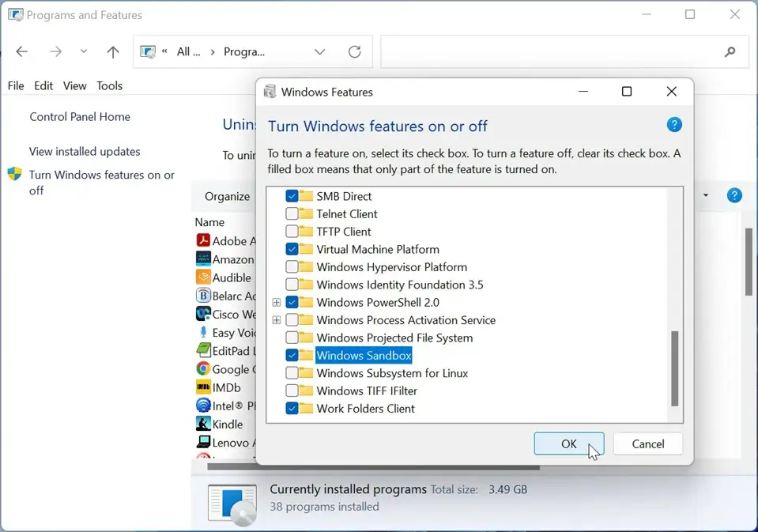Screen dimensions: 758x532
Task: Open the File menu
Action: click(16, 85)
